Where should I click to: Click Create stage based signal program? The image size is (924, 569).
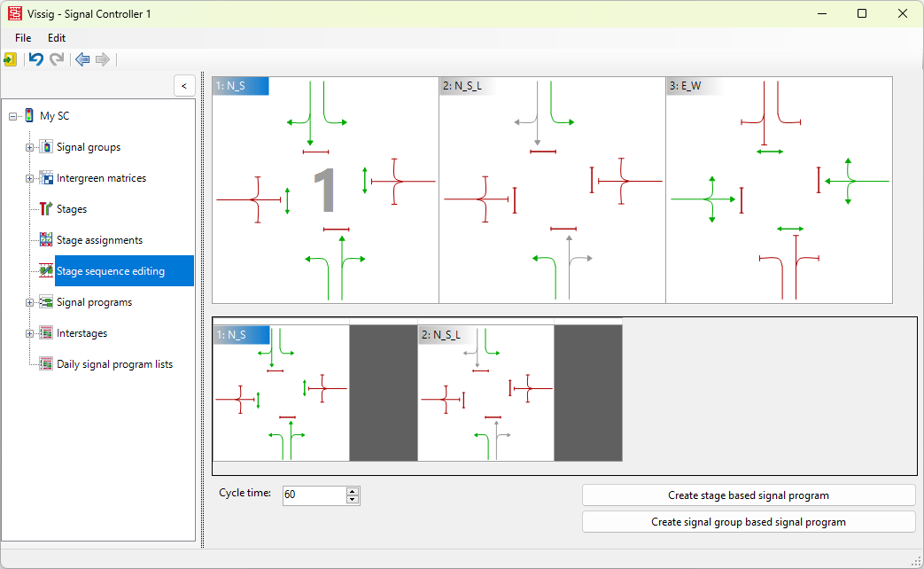pyautogui.click(x=748, y=495)
